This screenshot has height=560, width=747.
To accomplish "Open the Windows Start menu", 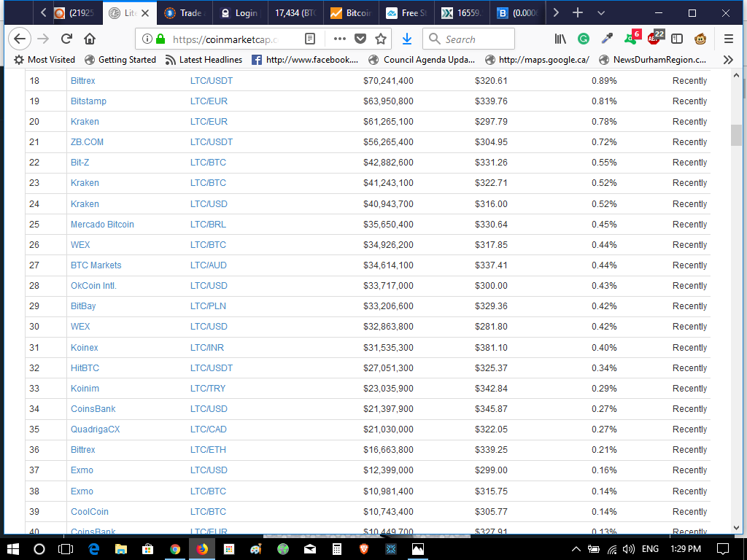I will coord(13,549).
